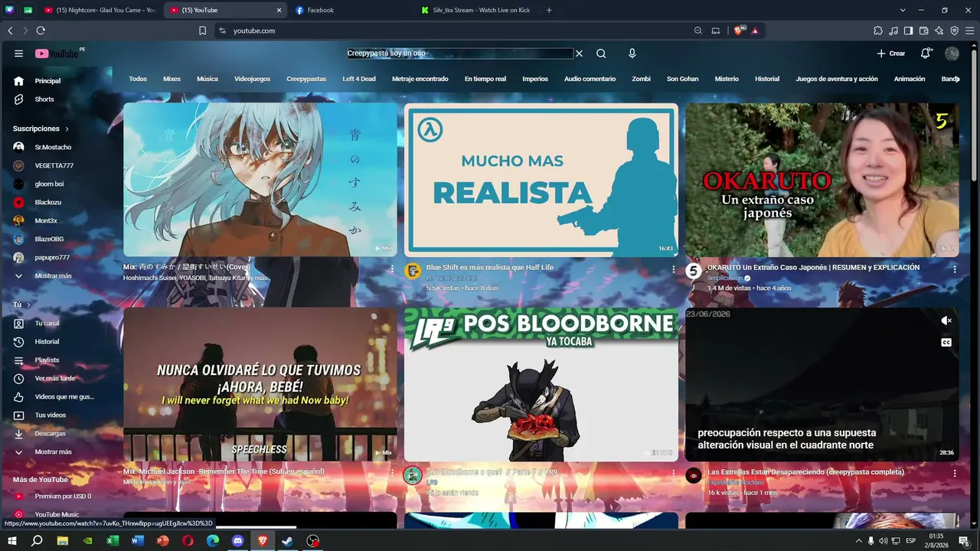
Task: Play the POS BLOODBORNE video thumbnail
Action: click(541, 384)
